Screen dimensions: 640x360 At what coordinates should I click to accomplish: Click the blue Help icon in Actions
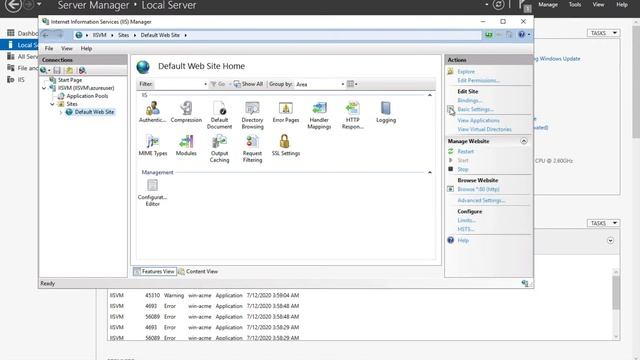click(x=451, y=240)
